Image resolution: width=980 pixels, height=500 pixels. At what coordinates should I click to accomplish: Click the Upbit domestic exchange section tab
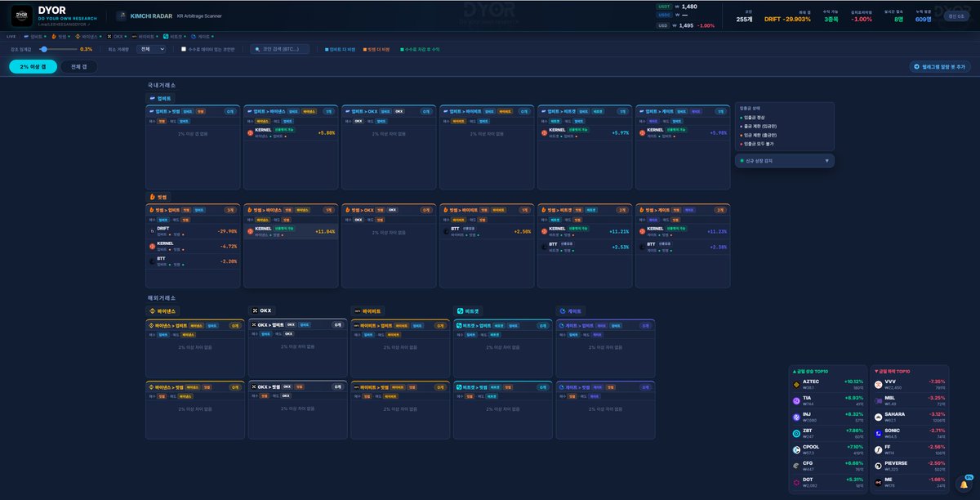[159, 98]
